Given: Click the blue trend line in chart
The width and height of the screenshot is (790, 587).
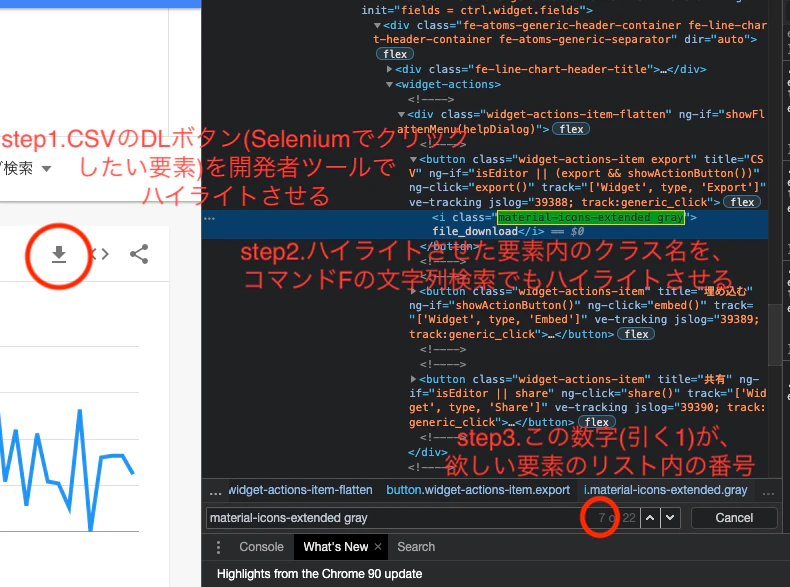Looking at the screenshot, I should [65, 470].
